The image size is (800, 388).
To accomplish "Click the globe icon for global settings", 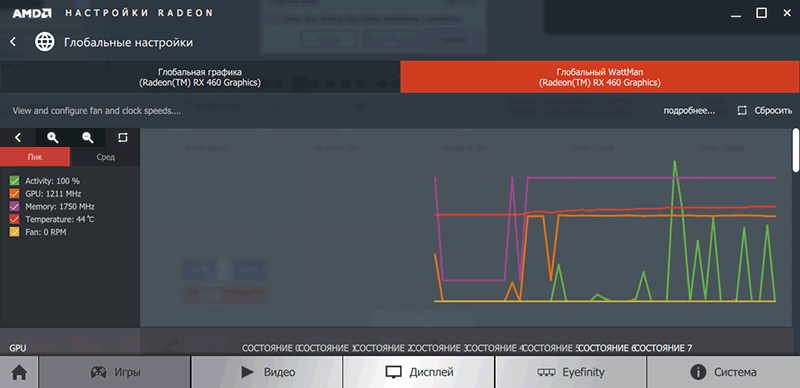I will [x=44, y=42].
